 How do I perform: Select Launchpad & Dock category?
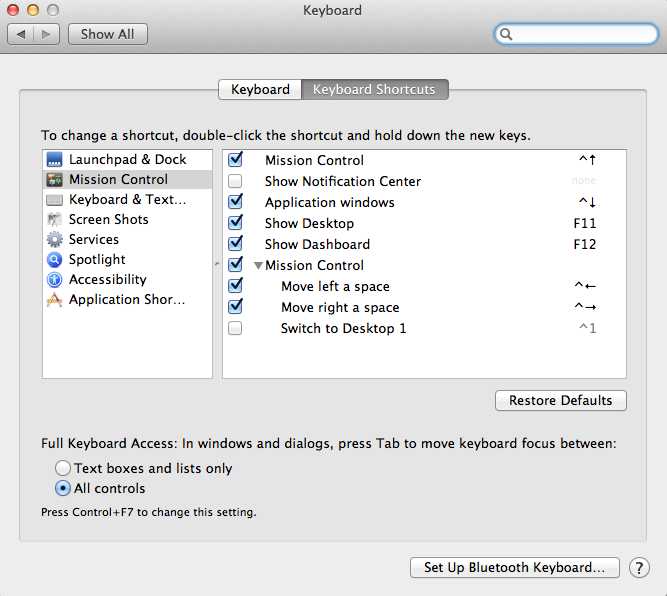click(x=128, y=160)
